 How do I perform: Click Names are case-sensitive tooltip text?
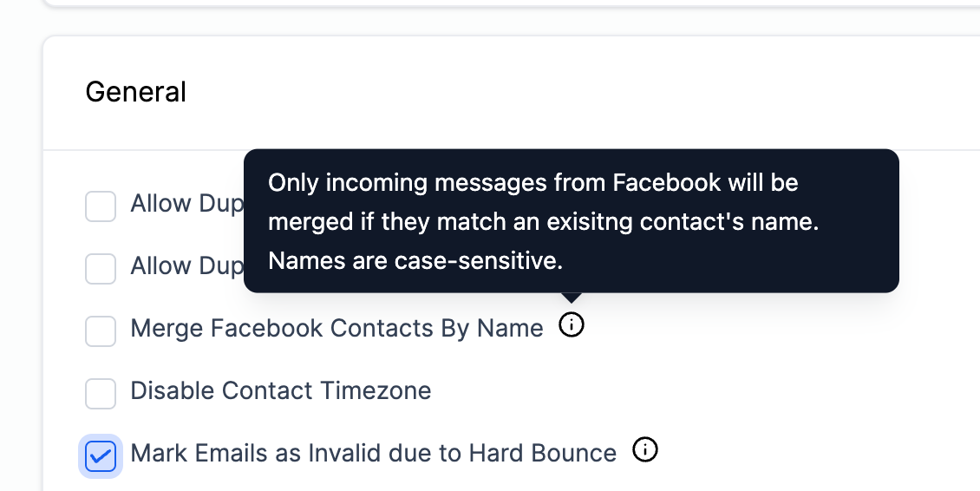click(x=415, y=261)
